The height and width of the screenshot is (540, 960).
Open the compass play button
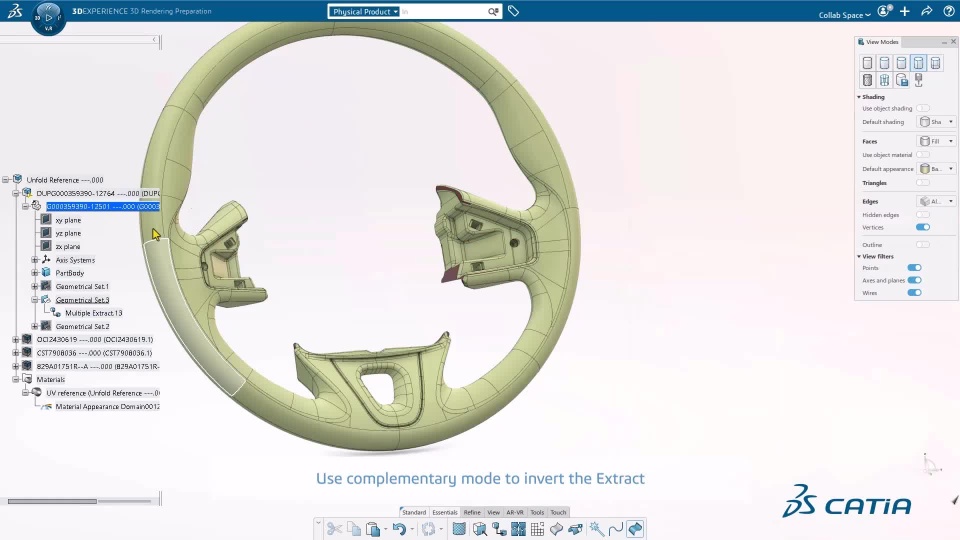48,18
